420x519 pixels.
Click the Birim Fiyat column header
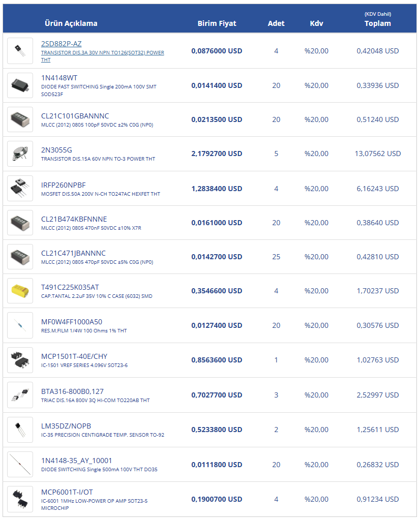(217, 23)
